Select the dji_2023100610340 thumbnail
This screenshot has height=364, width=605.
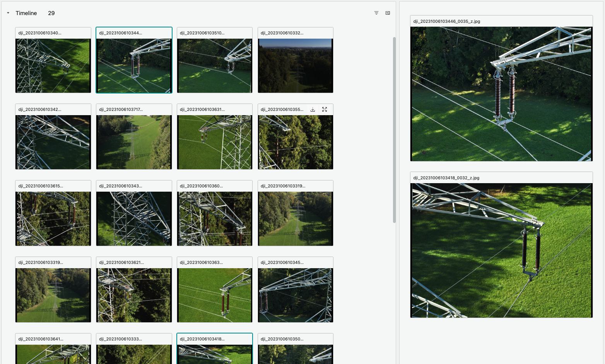53,65
